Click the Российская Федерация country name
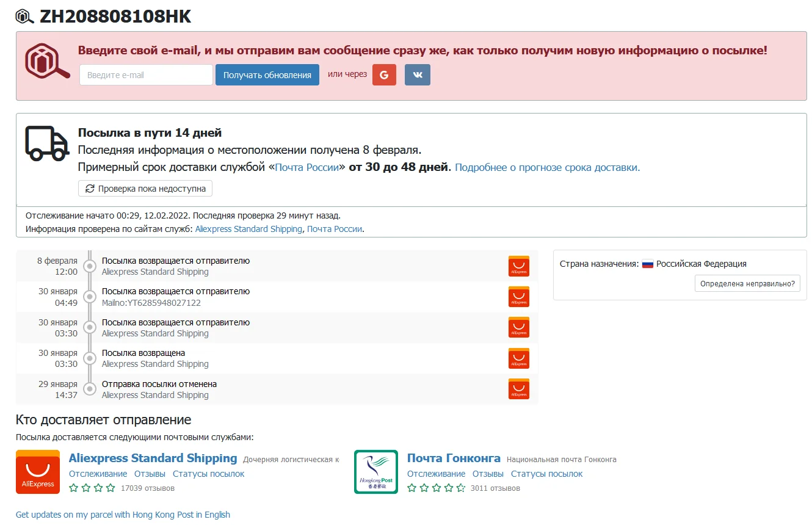This screenshot has width=812, height=525. (701, 264)
